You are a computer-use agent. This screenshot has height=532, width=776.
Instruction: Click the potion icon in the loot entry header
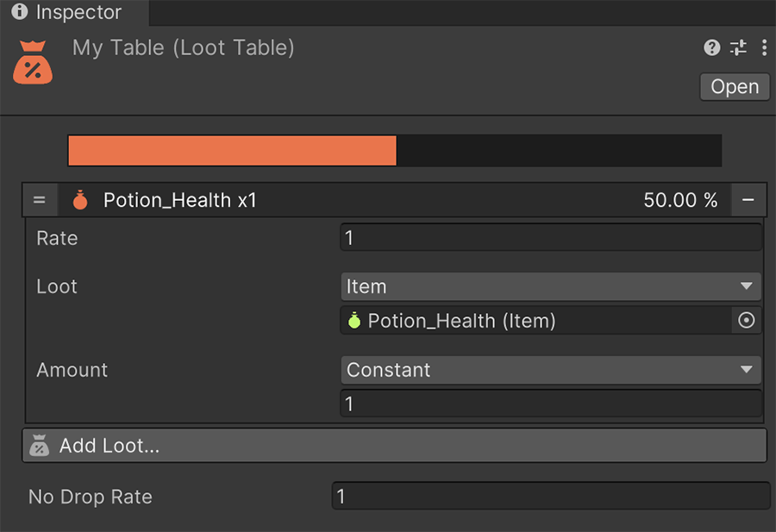79,199
